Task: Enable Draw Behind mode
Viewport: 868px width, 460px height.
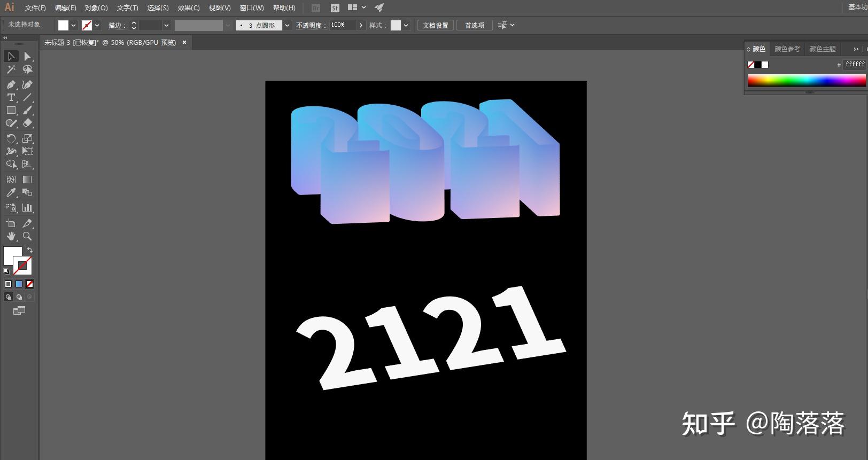Action: [x=19, y=297]
